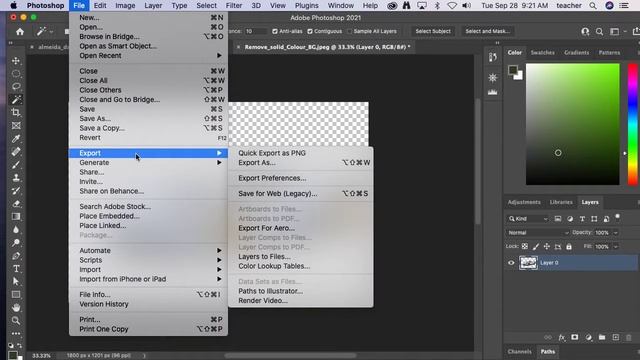Select the Lasso tool
This screenshot has height=360, width=640.
16,87
